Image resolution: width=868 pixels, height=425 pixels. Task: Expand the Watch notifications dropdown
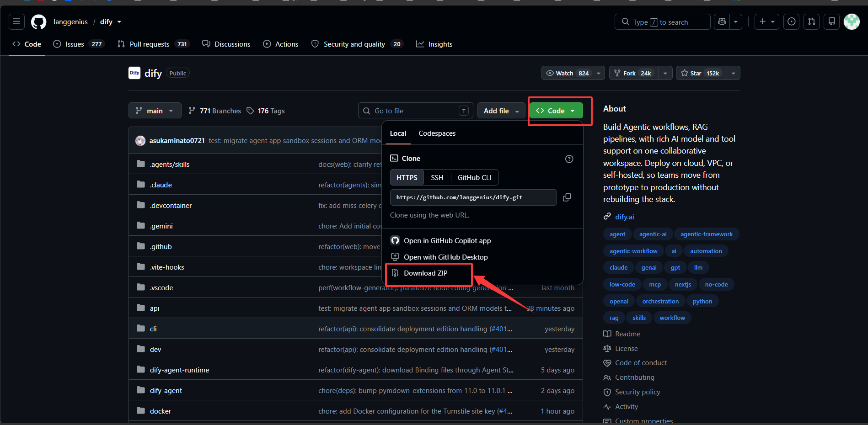point(599,73)
